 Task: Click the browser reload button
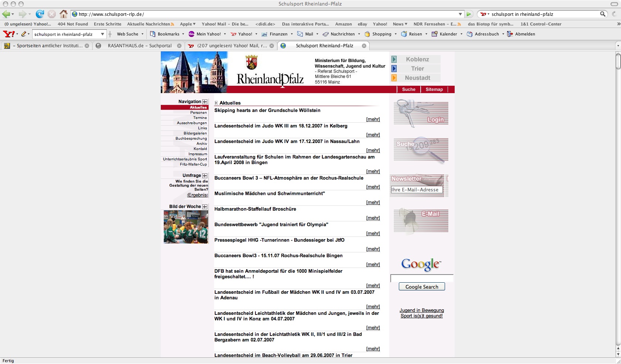click(40, 14)
